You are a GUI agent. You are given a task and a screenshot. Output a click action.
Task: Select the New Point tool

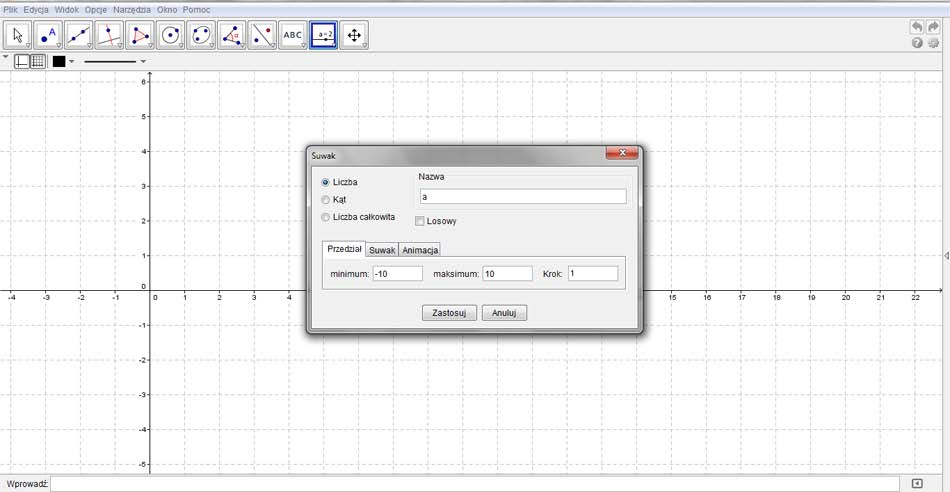coord(48,35)
